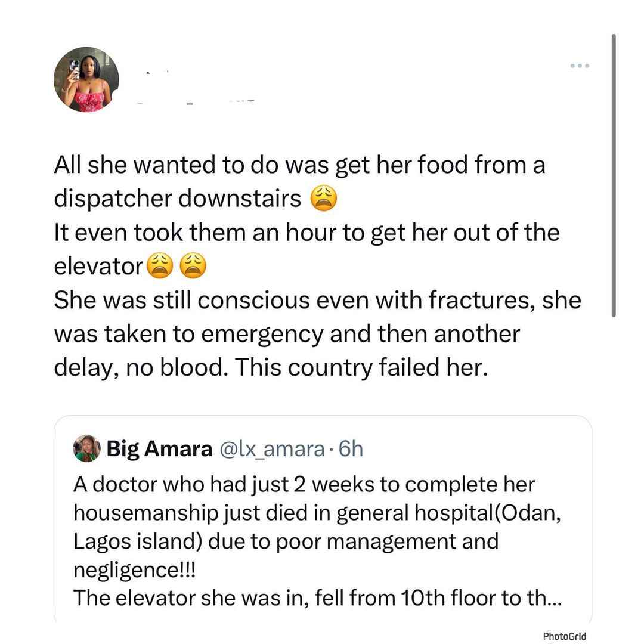Click the vertical scrollbar thumb
Image resolution: width=644 pixels, height=644 pixels.
(614, 175)
